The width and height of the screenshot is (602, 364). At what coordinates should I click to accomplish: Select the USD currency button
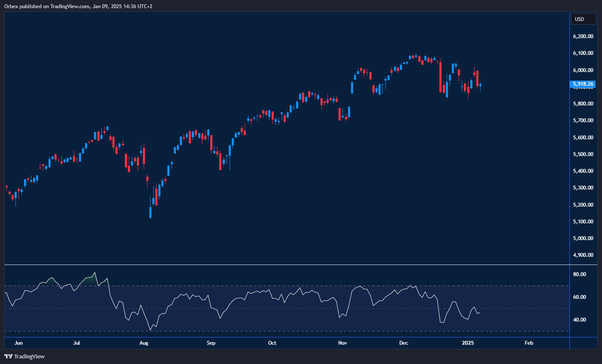(583, 18)
